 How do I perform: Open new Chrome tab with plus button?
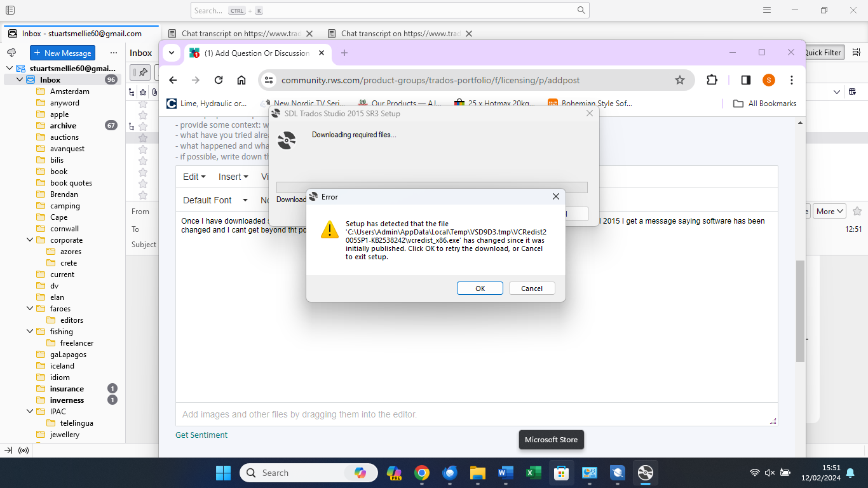pos(344,53)
